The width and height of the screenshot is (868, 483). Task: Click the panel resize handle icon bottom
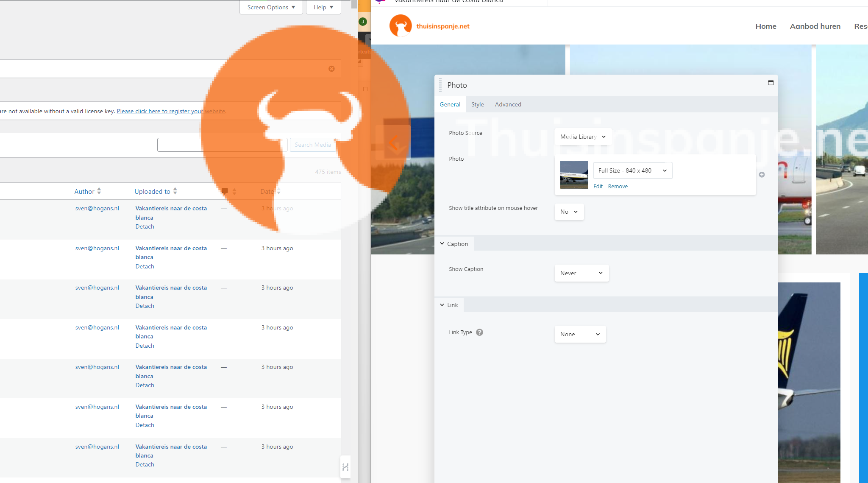[x=345, y=467]
